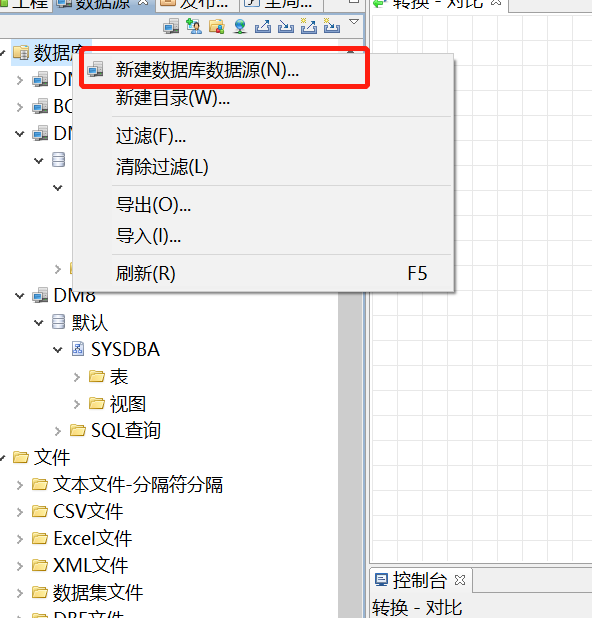Select the 控制台 tab
The image size is (592, 618).
pos(420,580)
